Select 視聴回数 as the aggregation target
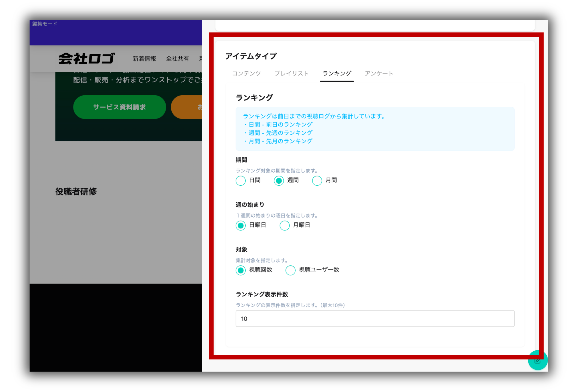Image resolution: width=578 pixels, height=392 pixels. click(x=241, y=270)
